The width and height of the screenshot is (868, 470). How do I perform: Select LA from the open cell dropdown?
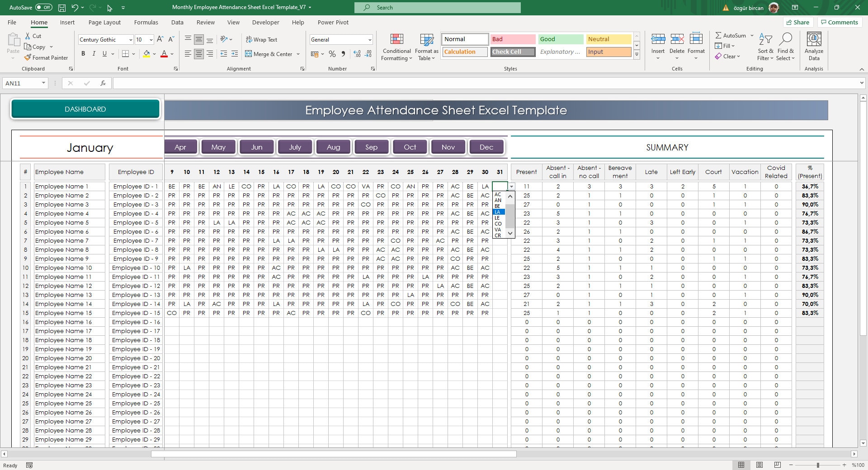point(498,211)
